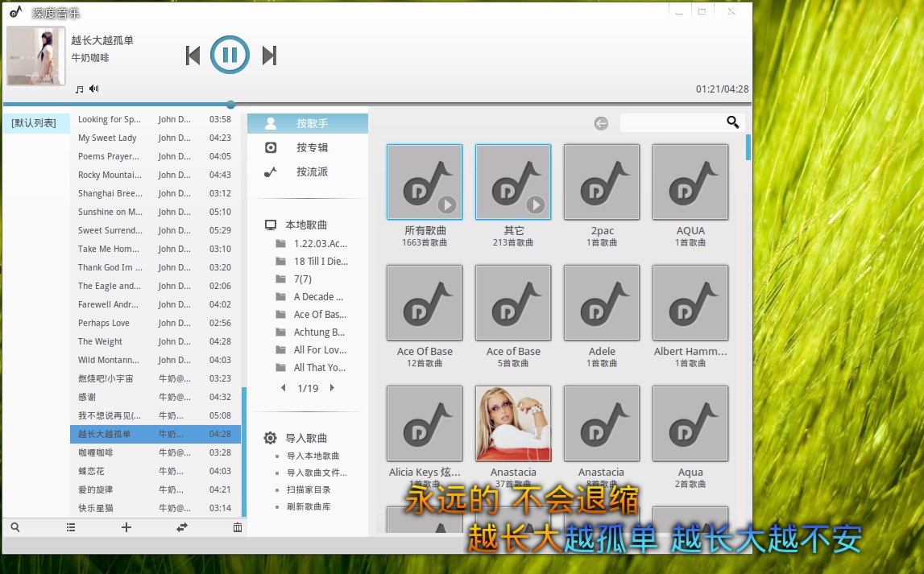Open the Ace of Base 5首歌曲 tile
This screenshot has height=574, width=924.
(512, 303)
